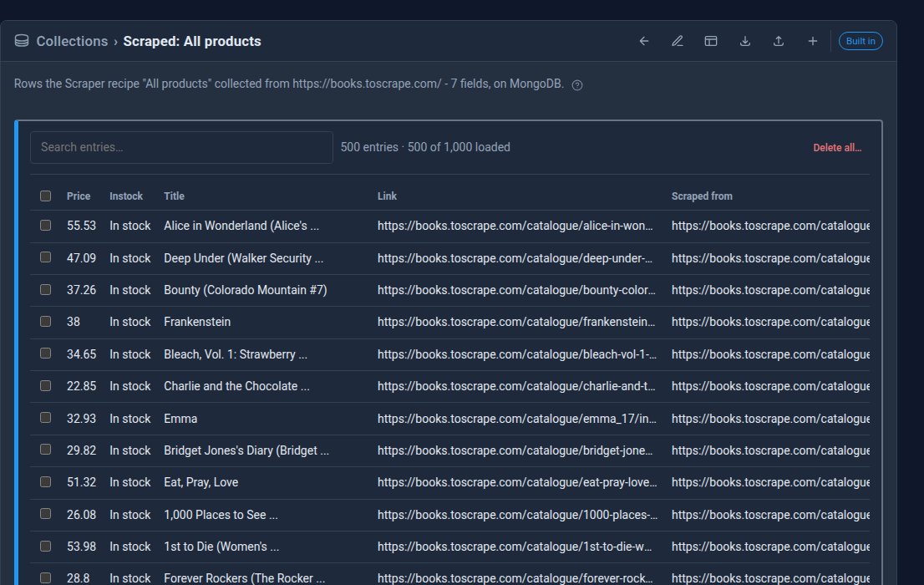Click the Scraped: All products page title
Image resolution: width=924 pixels, height=585 pixels.
pyautogui.click(x=192, y=41)
